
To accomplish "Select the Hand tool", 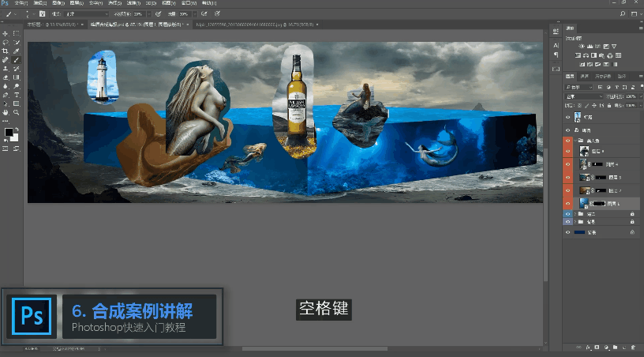I will coord(6,112).
